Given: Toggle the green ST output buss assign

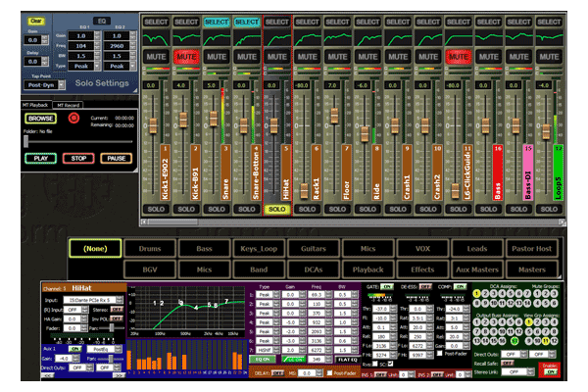Looking at the screenshot, I should [x=514, y=341].
